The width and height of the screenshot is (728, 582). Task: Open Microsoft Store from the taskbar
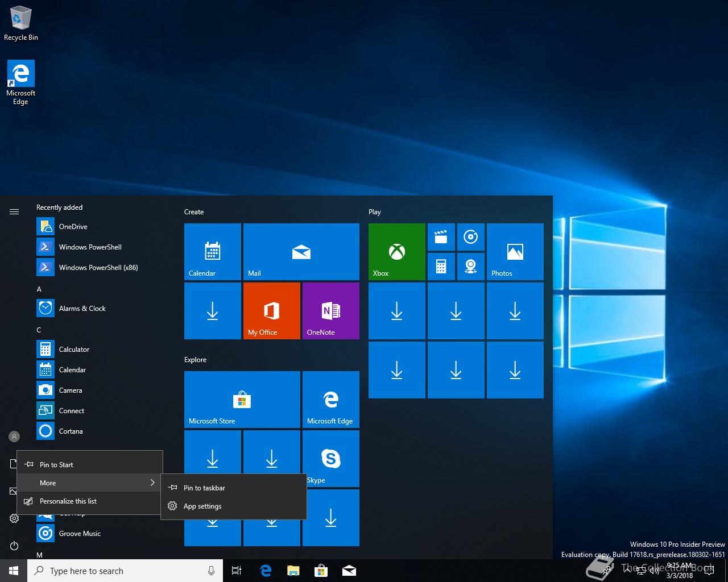[321, 571]
